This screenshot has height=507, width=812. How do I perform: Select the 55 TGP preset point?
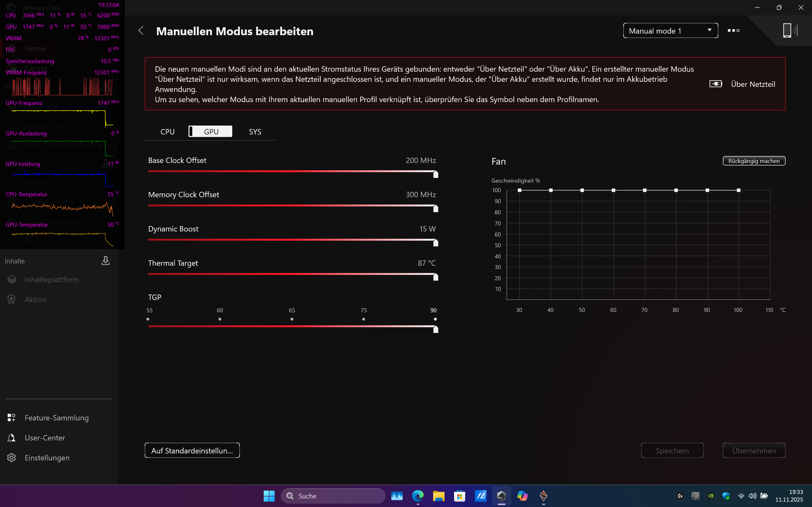(148, 319)
